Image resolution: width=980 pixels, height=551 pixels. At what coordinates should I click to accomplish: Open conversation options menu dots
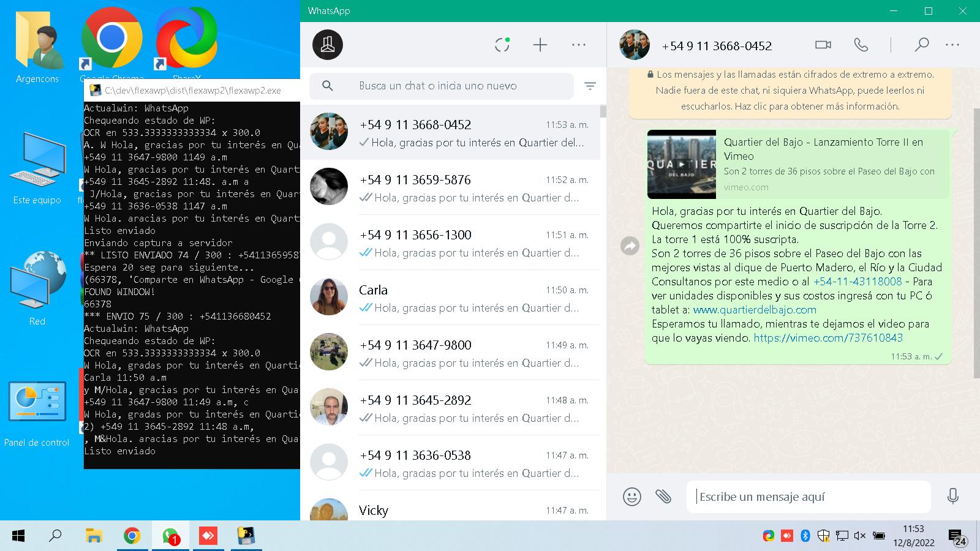952,45
